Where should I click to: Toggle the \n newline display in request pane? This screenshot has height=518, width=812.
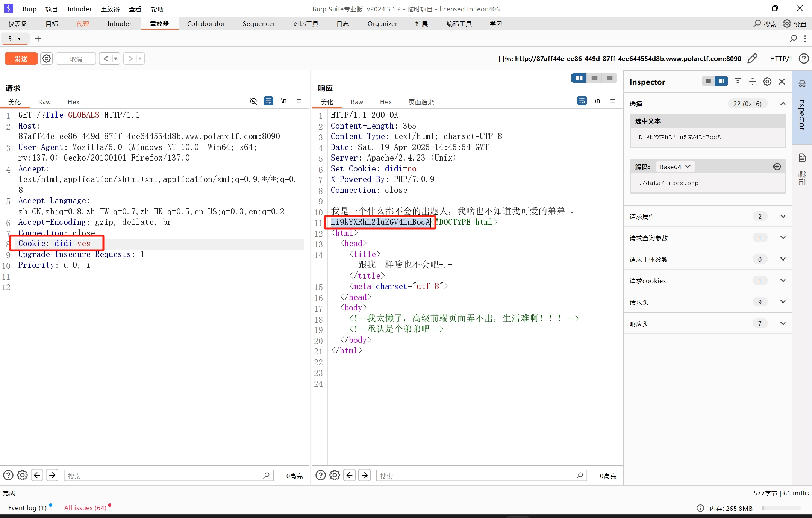point(284,101)
